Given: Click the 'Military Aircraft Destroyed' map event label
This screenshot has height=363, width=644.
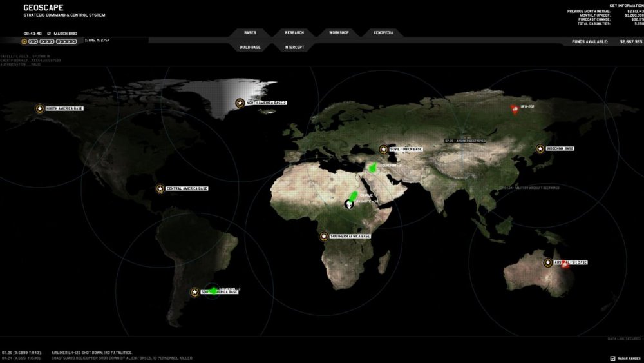Looking at the screenshot, I should [529, 188].
